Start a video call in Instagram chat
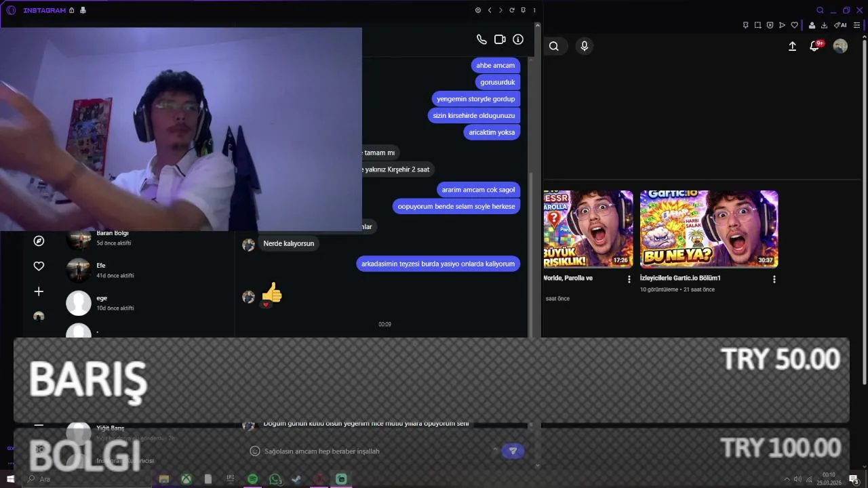The height and width of the screenshot is (488, 868). [x=500, y=39]
